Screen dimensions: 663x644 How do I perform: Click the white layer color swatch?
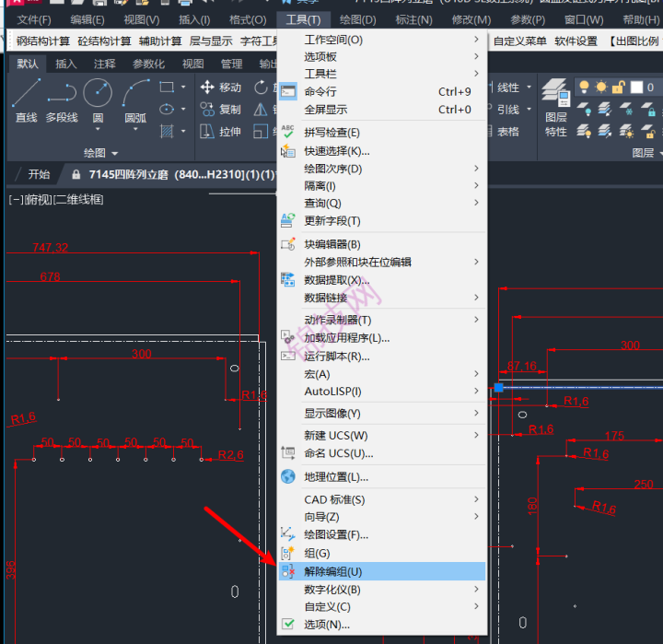pyautogui.click(x=637, y=88)
